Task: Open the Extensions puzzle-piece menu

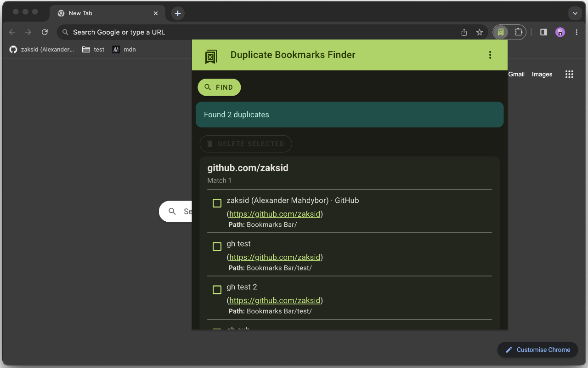Action: [518, 32]
